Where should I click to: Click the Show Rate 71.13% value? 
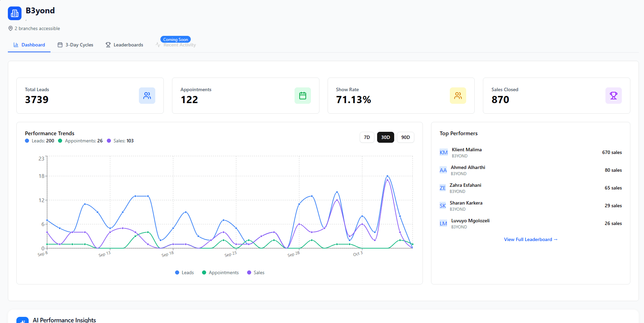pos(353,100)
